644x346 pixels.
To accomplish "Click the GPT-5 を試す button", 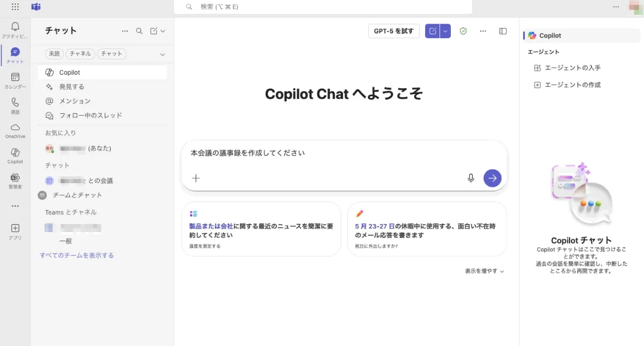I will (393, 31).
